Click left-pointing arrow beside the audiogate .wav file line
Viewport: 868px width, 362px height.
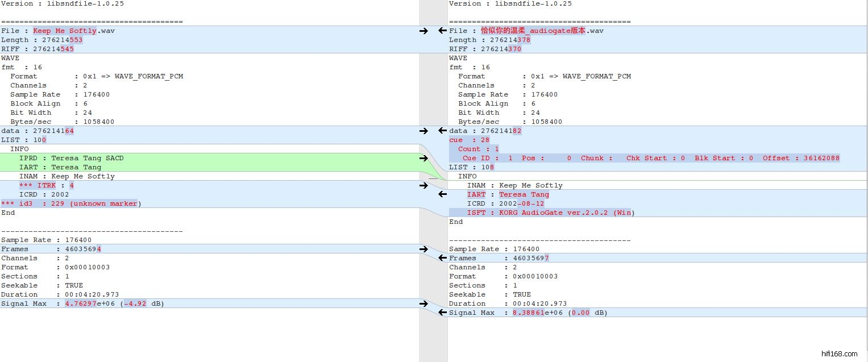point(442,31)
